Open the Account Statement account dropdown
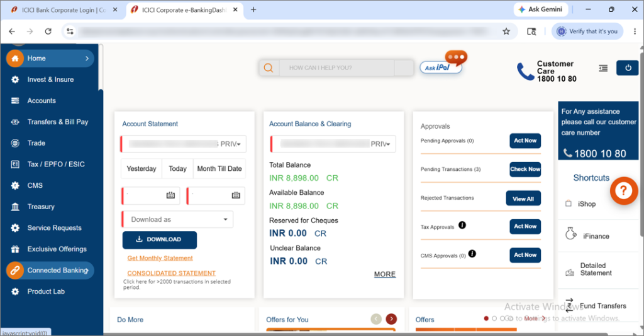Image resolution: width=644 pixels, height=336 pixels. pos(184,144)
